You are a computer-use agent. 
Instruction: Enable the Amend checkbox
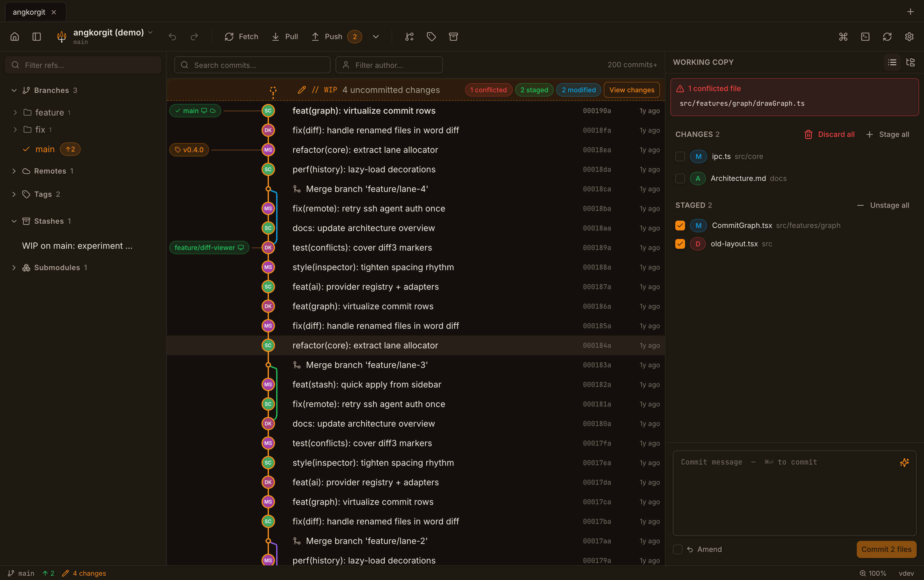678,549
